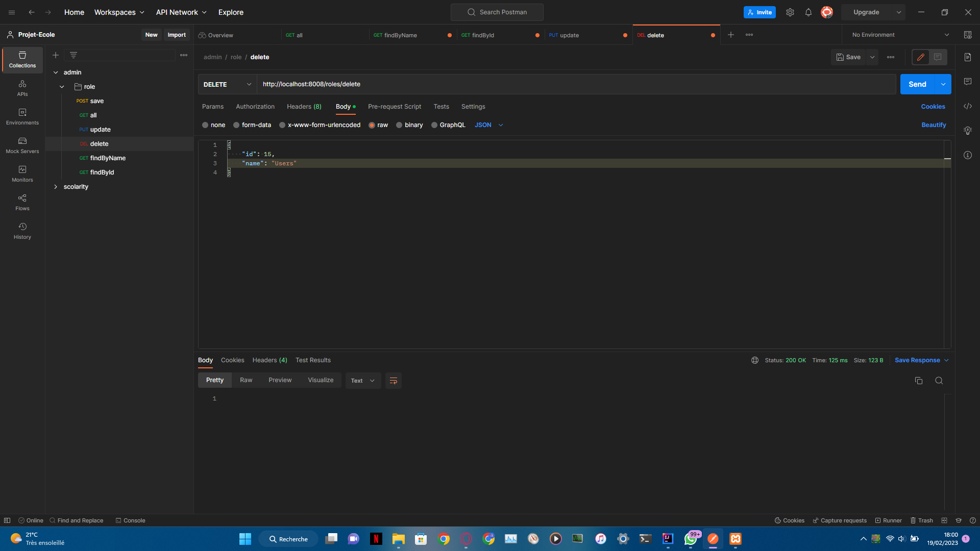
Task: Click the network globe icon by Status
Action: click(755, 360)
